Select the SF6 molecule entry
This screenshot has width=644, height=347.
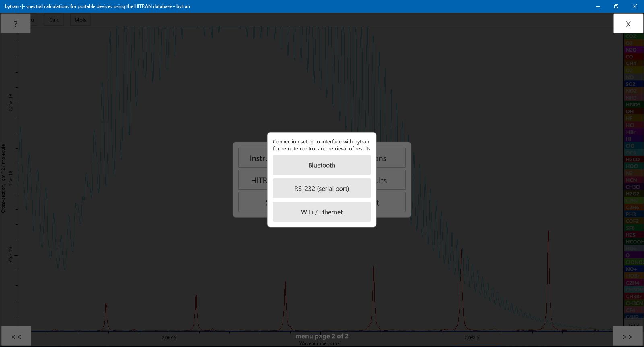634,228
